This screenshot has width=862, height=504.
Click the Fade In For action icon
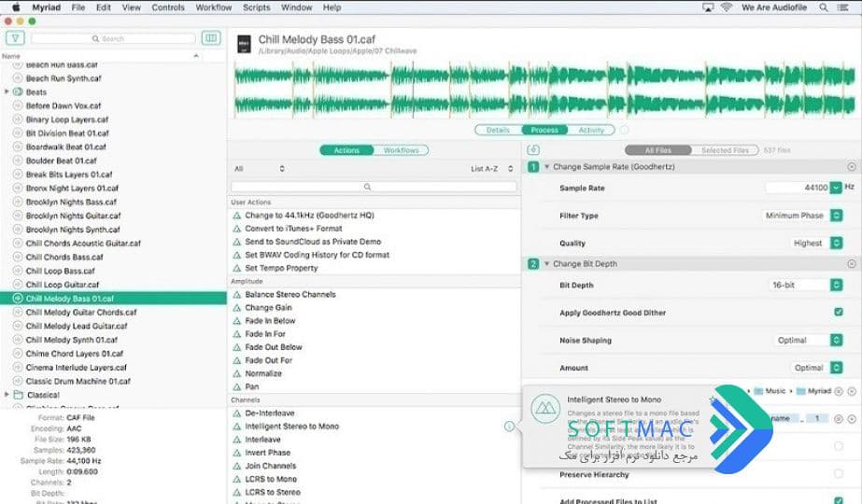[x=237, y=334]
